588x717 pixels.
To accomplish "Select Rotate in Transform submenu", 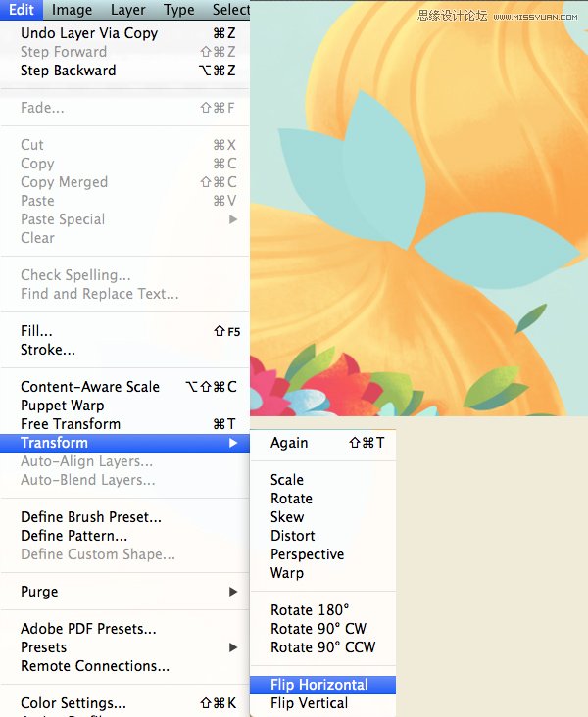I will pos(323,499).
